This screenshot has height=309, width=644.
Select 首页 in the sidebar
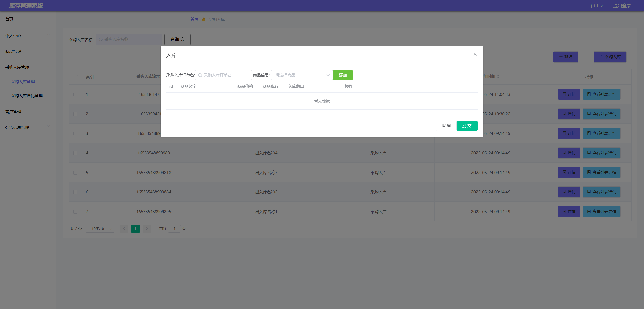pos(9,19)
